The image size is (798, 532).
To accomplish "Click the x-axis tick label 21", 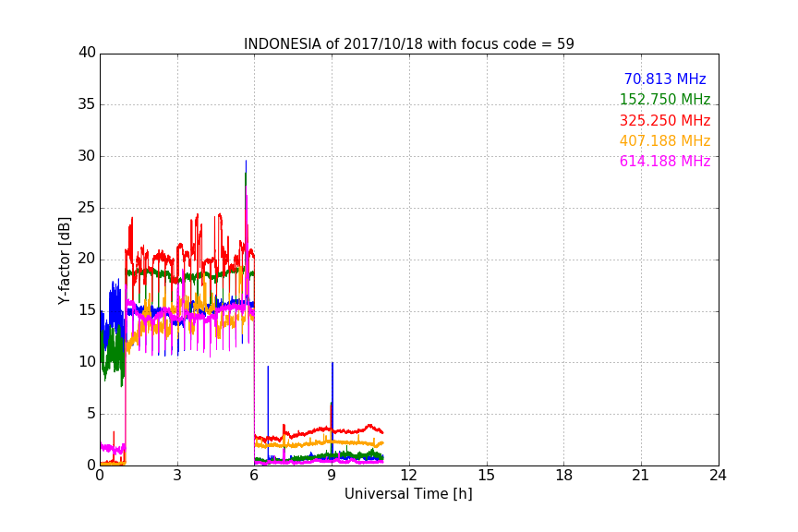I will [x=641, y=476].
